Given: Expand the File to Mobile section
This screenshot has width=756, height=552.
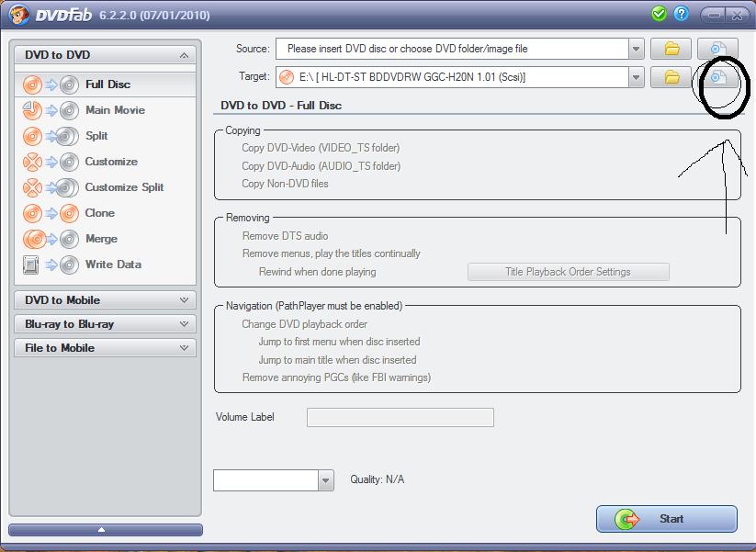Looking at the screenshot, I should tap(105, 347).
